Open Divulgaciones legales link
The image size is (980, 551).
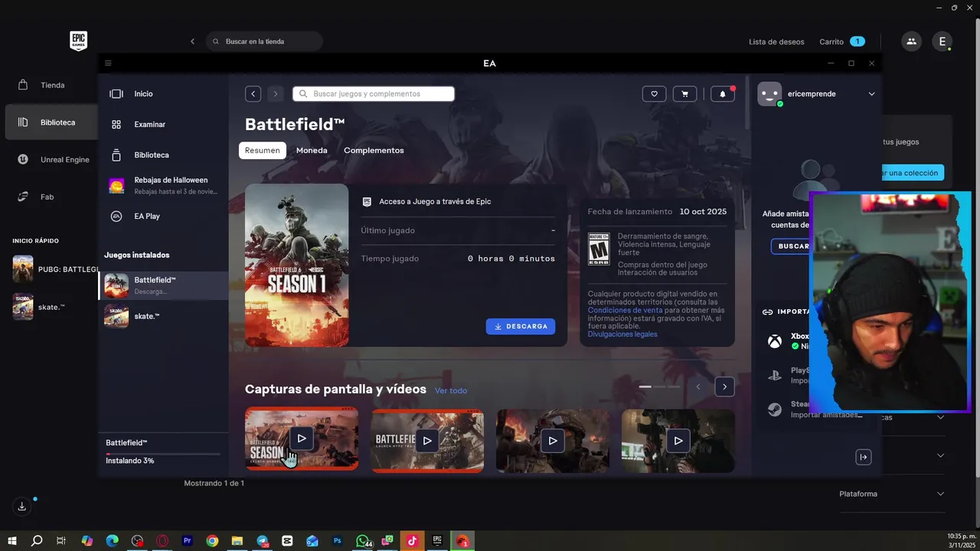(x=622, y=334)
